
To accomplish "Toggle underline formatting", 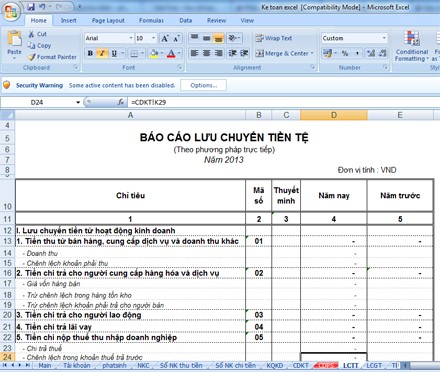I will tap(114, 53).
